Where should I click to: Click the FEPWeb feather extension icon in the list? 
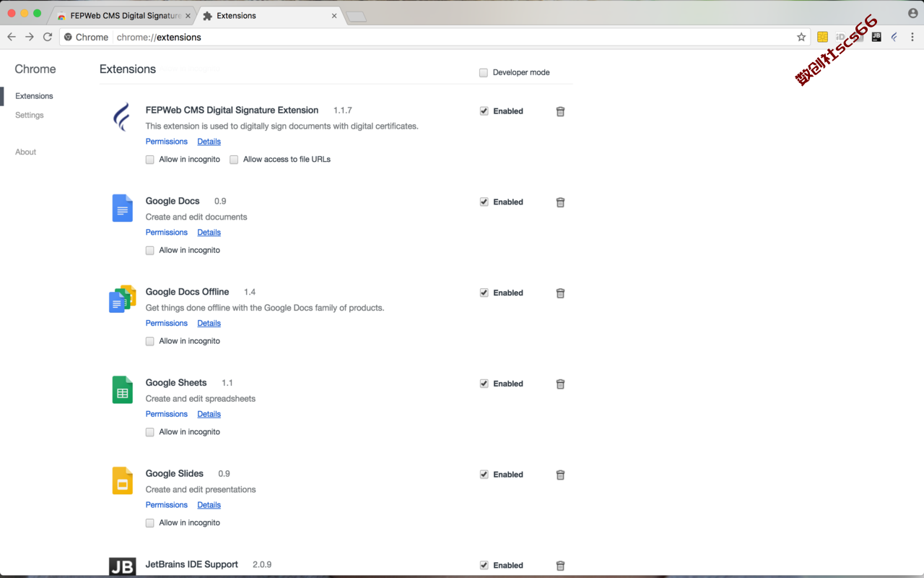[x=122, y=117]
